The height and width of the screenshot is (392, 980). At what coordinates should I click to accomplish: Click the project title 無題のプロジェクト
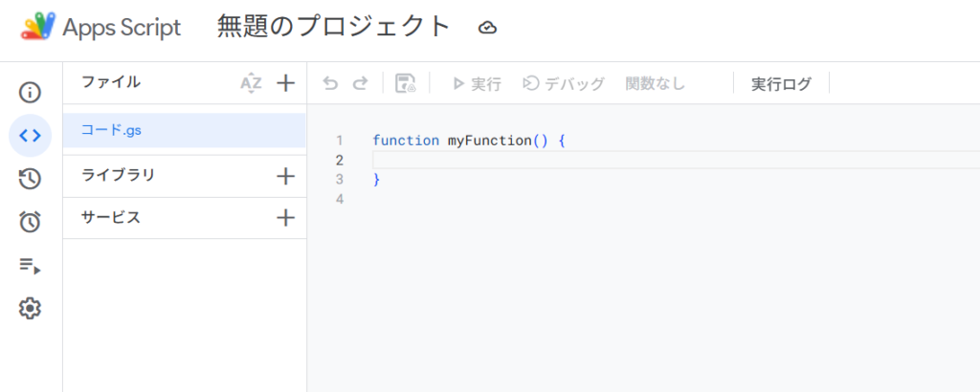pos(334,27)
